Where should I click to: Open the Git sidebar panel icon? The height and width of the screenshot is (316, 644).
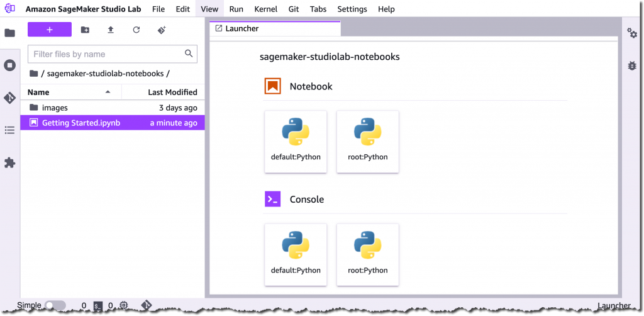tap(10, 98)
